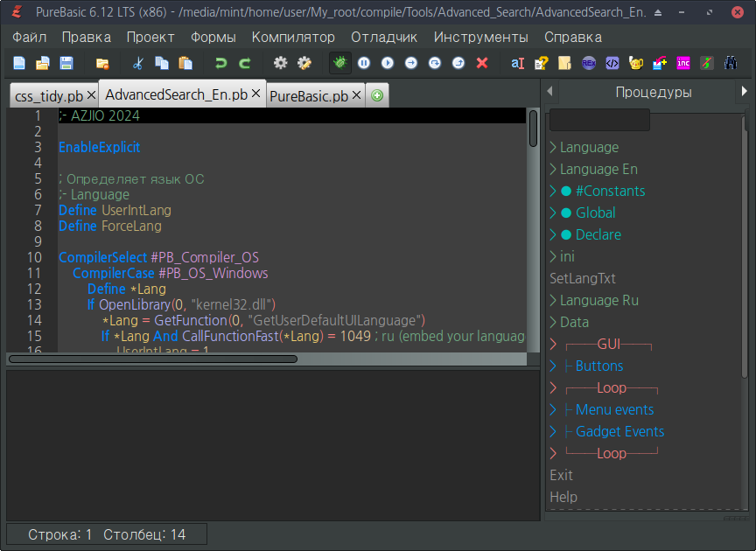The height and width of the screenshot is (551, 756).
Task: Expand the Language En item
Action: [553, 169]
